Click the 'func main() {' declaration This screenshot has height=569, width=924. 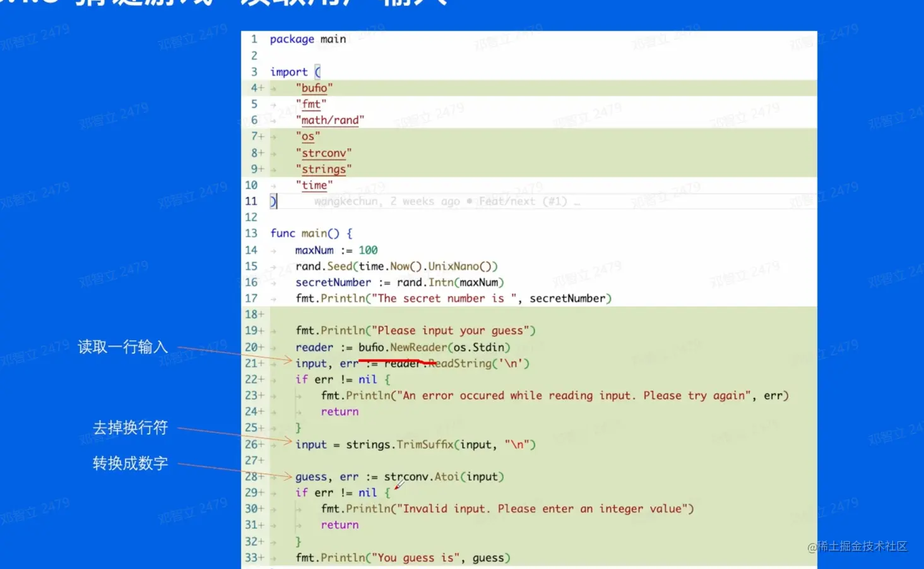point(311,233)
